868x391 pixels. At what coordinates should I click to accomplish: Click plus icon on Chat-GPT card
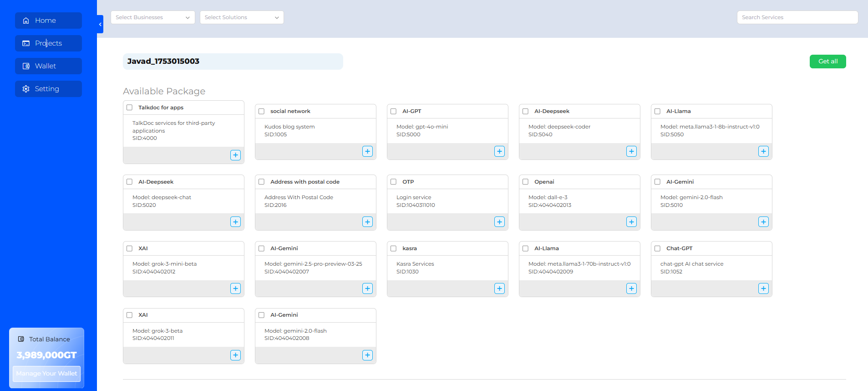coord(763,288)
